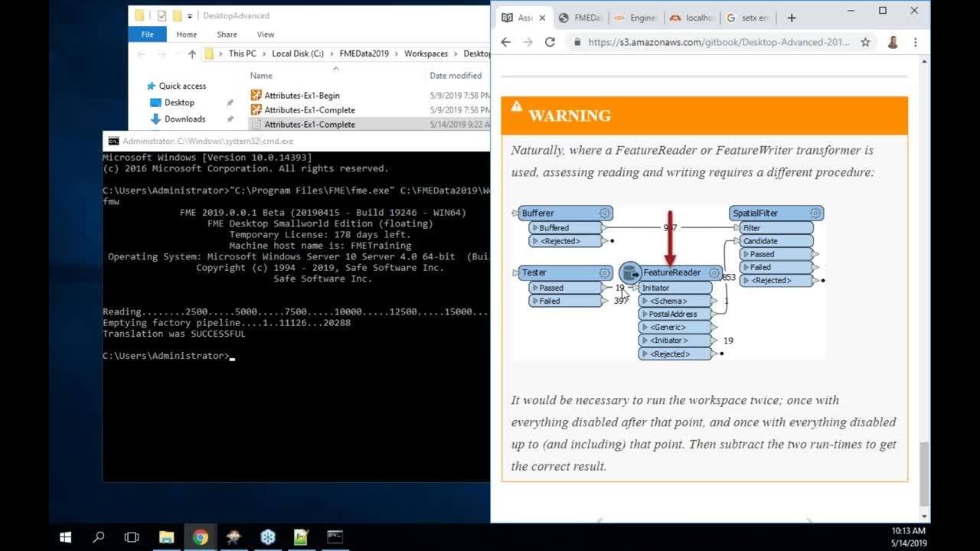Select Desktop in the navigation pane
This screenshot has height=551, width=980.
point(179,103)
